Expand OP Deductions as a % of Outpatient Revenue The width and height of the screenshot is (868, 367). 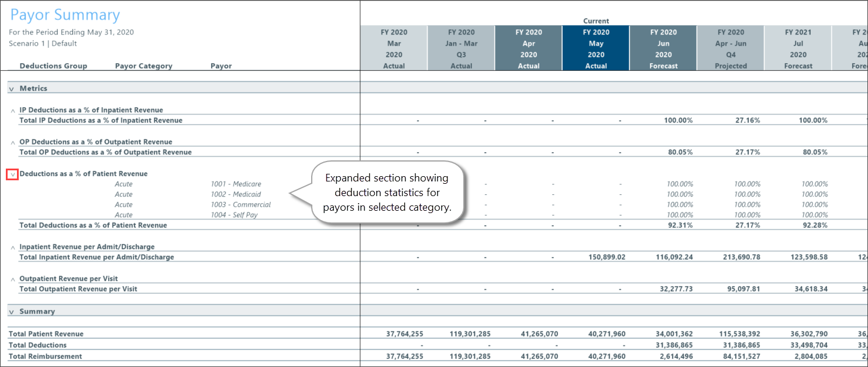point(13,142)
